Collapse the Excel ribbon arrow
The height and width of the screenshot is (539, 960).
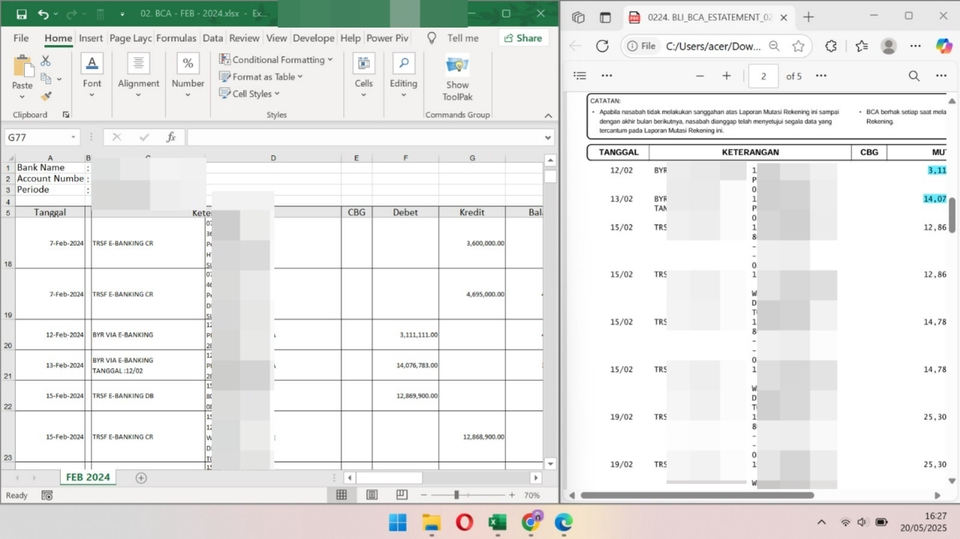548,115
